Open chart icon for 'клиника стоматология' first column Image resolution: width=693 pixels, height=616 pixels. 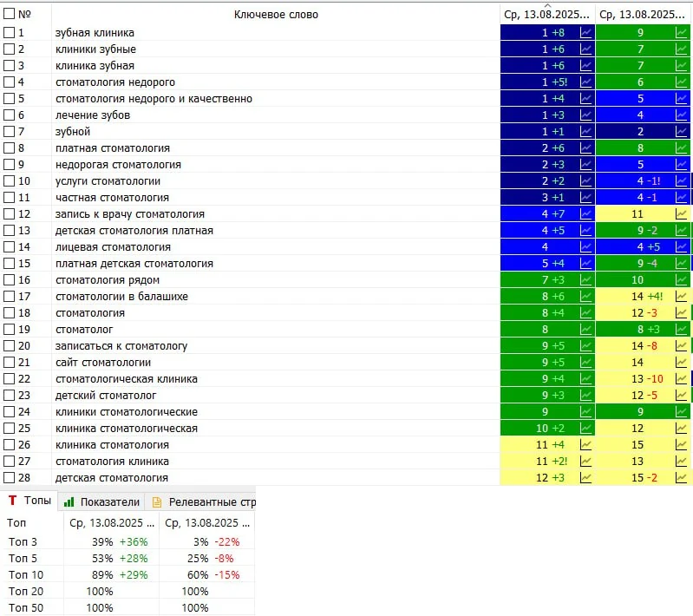click(x=585, y=444)
